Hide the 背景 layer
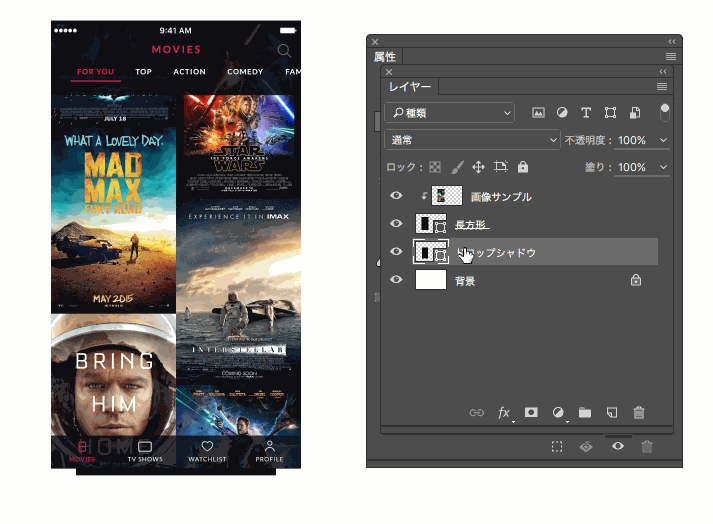Image resolution: width=713 pixels, height=524 pixels. tap(396, 279)
